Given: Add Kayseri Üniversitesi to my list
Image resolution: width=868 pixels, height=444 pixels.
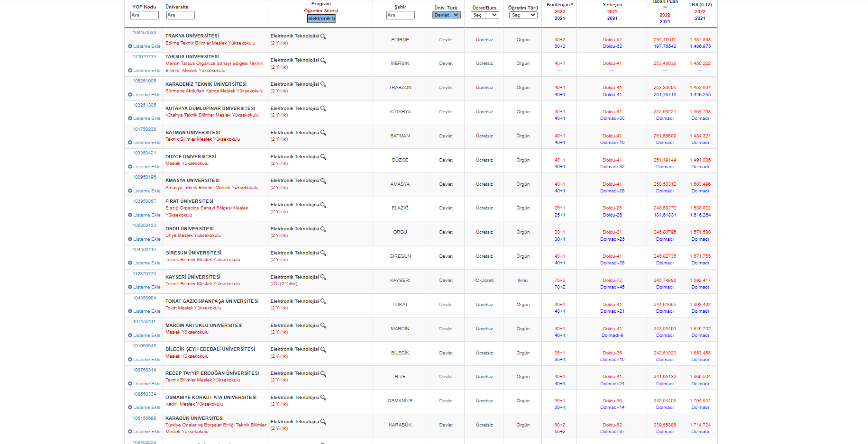Looking at the screenshot, I should pyautogui.click(x=144, y=287).
